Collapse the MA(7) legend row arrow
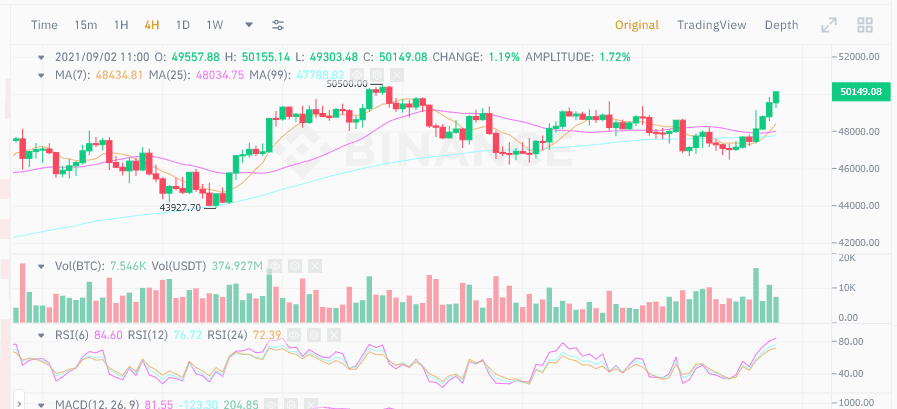Screen dimensions: 897x409 (x=41, y=75)
